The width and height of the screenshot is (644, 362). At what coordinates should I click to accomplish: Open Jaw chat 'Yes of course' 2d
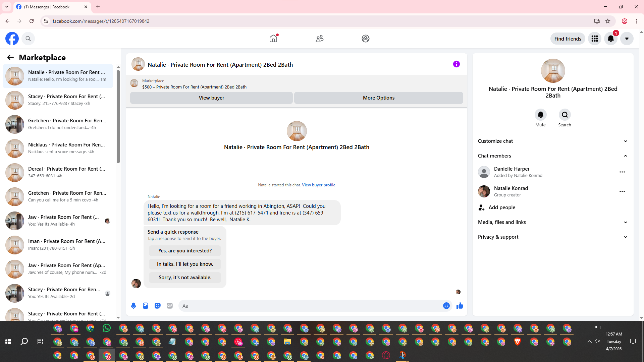(58, 269)
